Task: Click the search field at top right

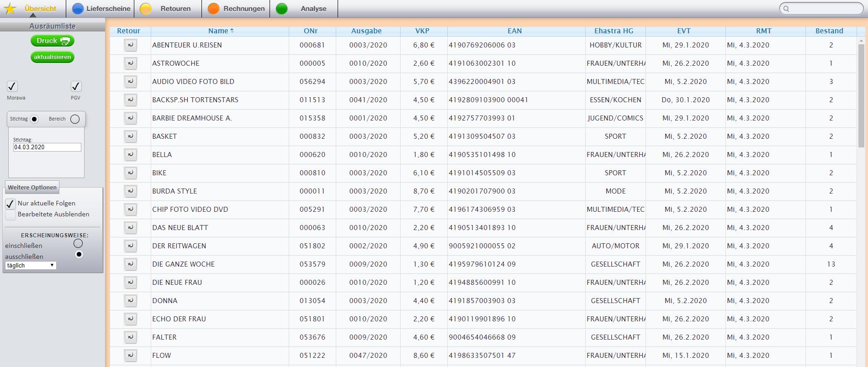Action: [x=821, y=8]
